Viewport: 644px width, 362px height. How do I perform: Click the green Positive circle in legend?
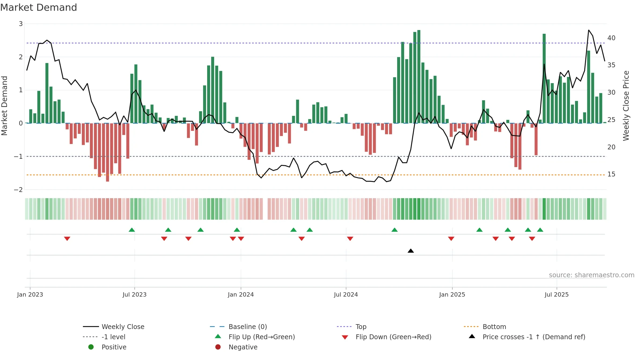click(x=91, y=347)
